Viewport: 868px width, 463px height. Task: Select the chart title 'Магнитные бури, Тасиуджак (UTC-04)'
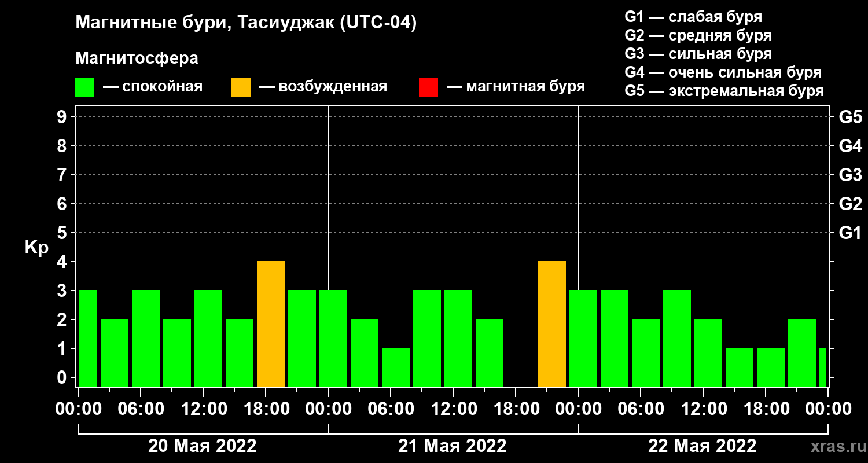point(246,24)
